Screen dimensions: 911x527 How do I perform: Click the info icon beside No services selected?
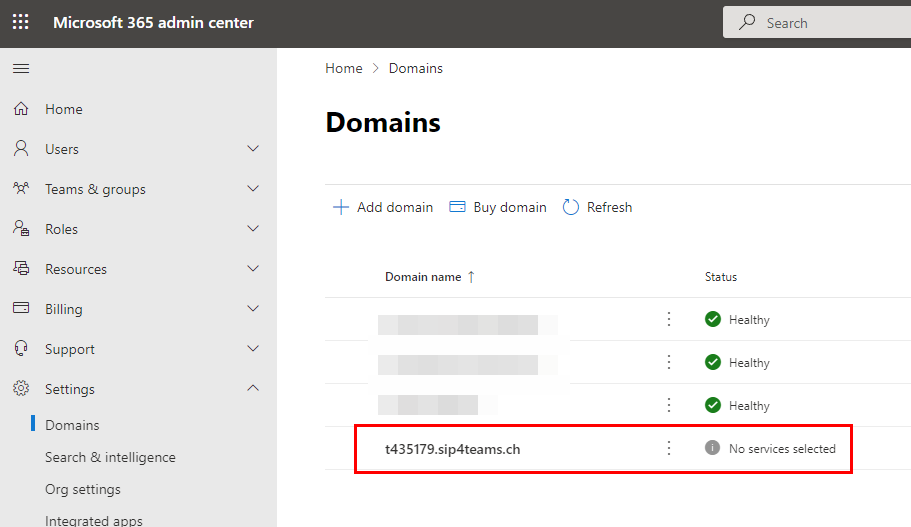pyautogui.click(x=712, y=447)
